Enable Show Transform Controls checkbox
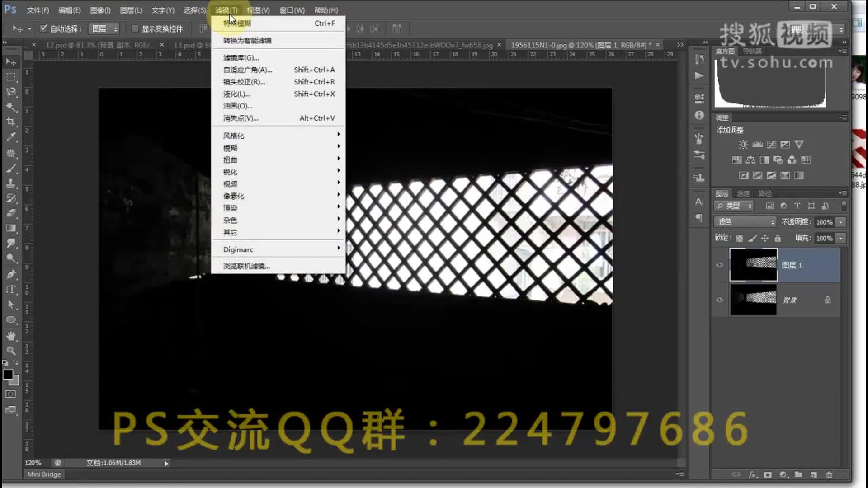Image resolution: width=868 pixels, height=488 pixels. coord(135,28)
